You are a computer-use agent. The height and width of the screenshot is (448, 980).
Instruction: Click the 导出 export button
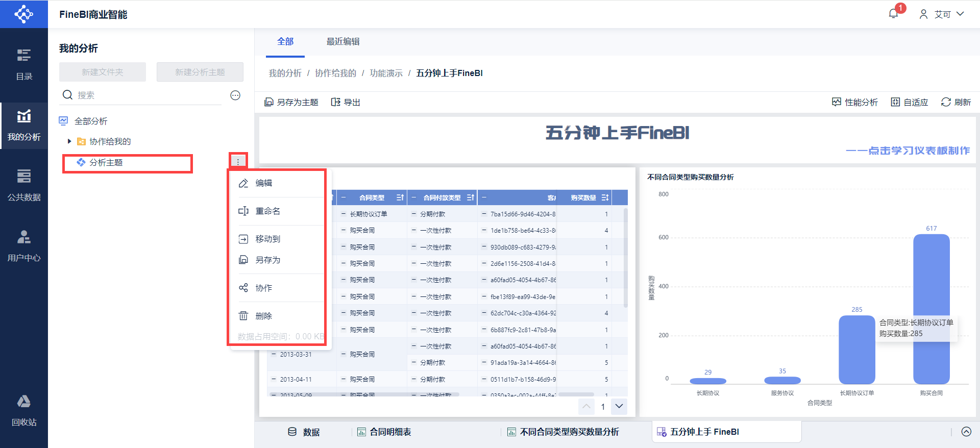pos(346,102)
